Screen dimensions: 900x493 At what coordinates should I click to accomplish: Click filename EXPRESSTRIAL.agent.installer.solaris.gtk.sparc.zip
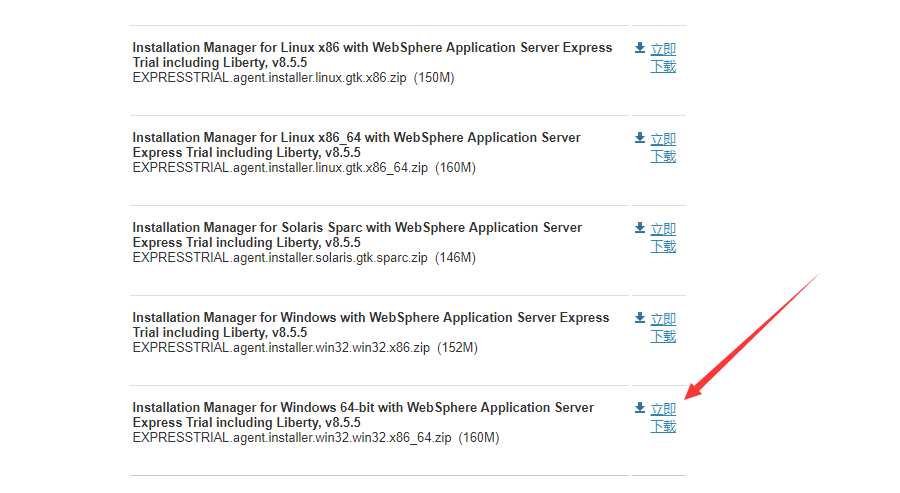(x=280, y=258)
